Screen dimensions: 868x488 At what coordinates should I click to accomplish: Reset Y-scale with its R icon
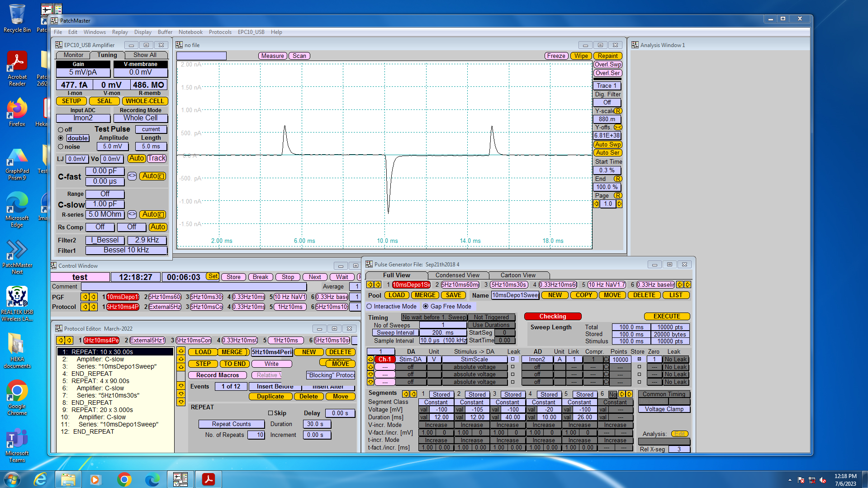coord(618,111)
